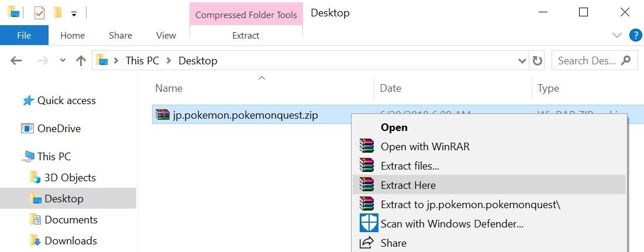The width and height of the screenshot is (644, 252).
Task: Select the Extract tab under Compressed Folder Tools
Action: point(246,36)
